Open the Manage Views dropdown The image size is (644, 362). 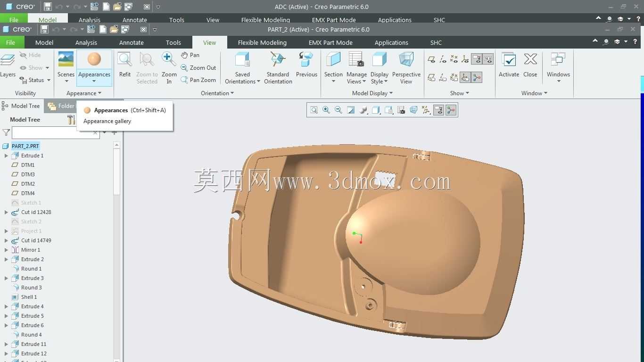(x=363, y=82)
